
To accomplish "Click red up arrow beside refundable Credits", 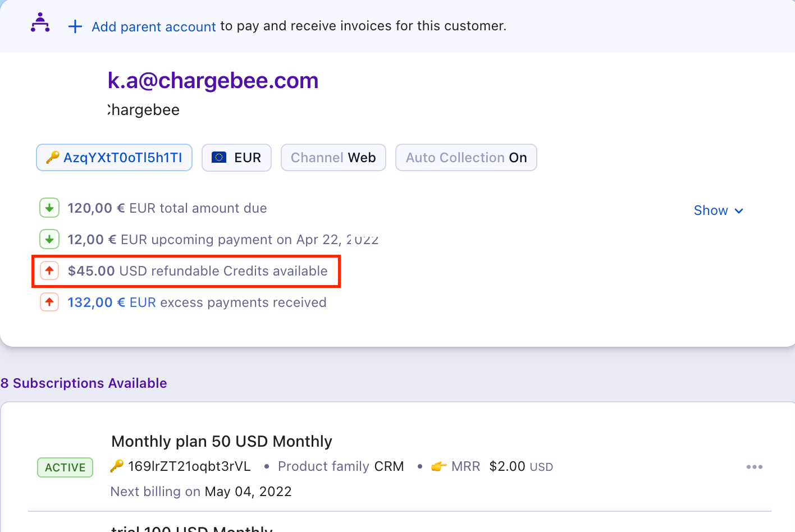I will tap(49, 271).
